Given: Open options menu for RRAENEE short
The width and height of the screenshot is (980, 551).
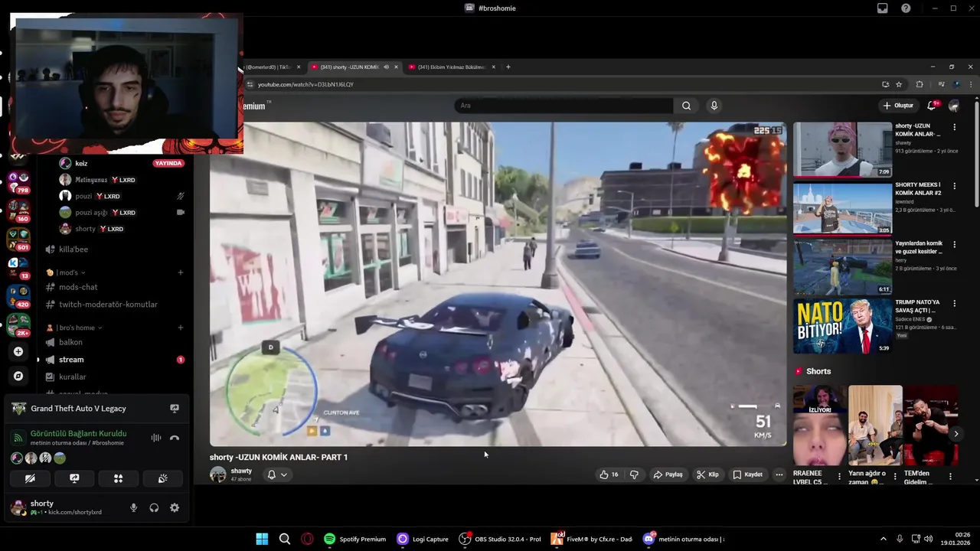Looking at the screenshot, I should point(839,476).
